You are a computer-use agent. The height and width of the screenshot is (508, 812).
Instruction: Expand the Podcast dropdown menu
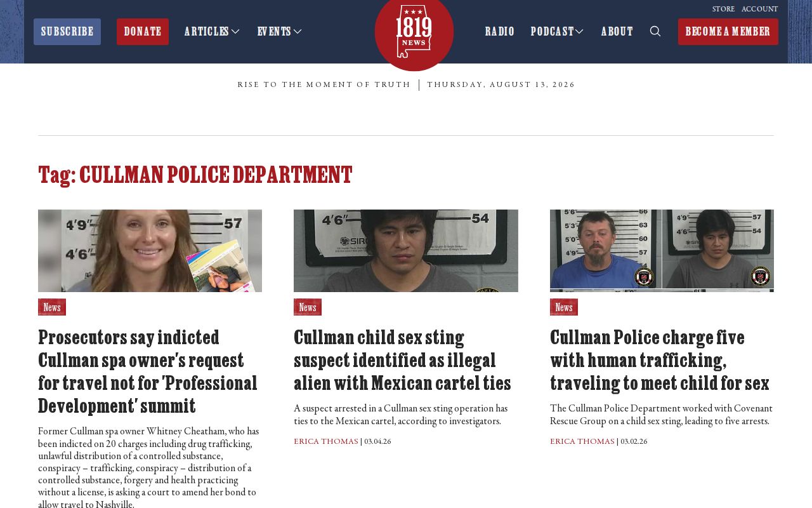[x=557, y=32]
